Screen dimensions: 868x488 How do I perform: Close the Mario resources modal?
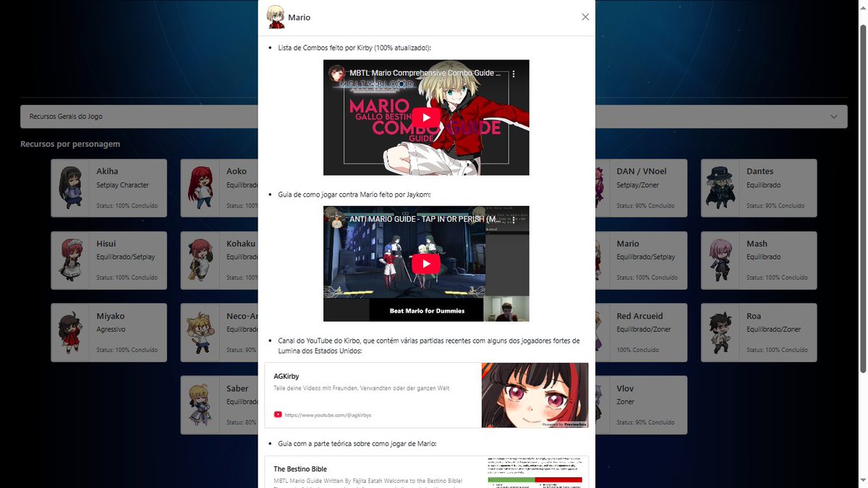pos(584,16)
